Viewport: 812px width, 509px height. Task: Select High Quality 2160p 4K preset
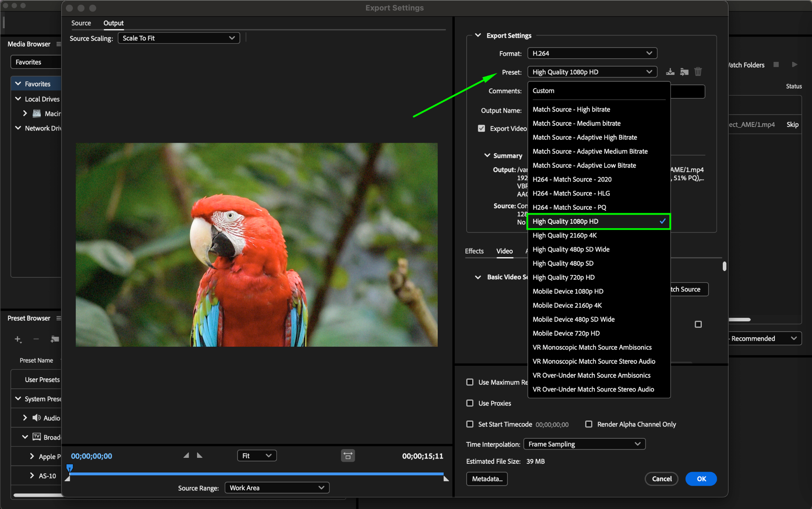565,235
